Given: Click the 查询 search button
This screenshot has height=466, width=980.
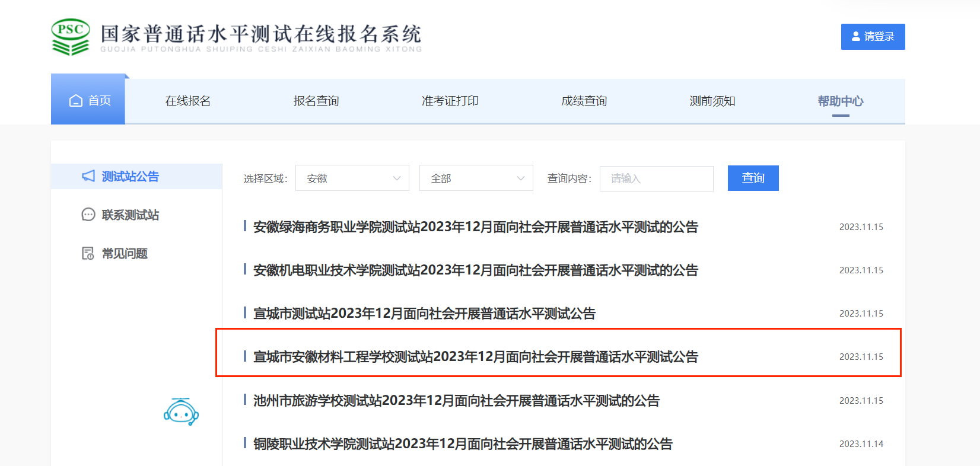Looking at the screenshot, I should (x=753, y=178).
